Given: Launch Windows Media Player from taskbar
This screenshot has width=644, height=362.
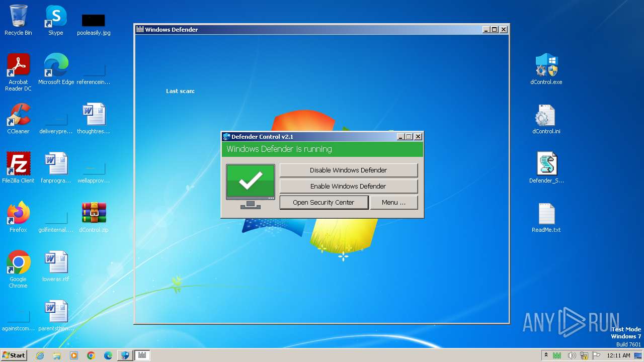Looking at the screenshot, I should pyautogui.click(x=74, y=355).
